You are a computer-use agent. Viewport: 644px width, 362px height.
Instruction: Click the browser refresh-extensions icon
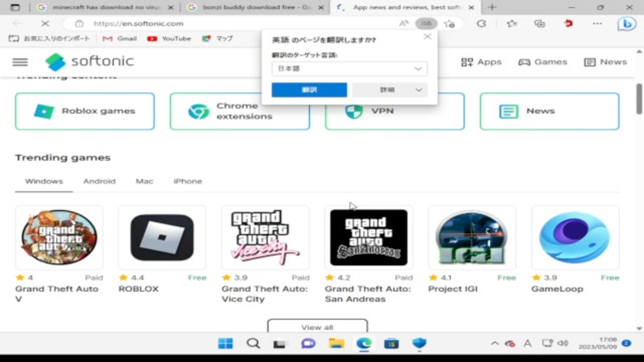pyautogui.click(x=482, y=23)
